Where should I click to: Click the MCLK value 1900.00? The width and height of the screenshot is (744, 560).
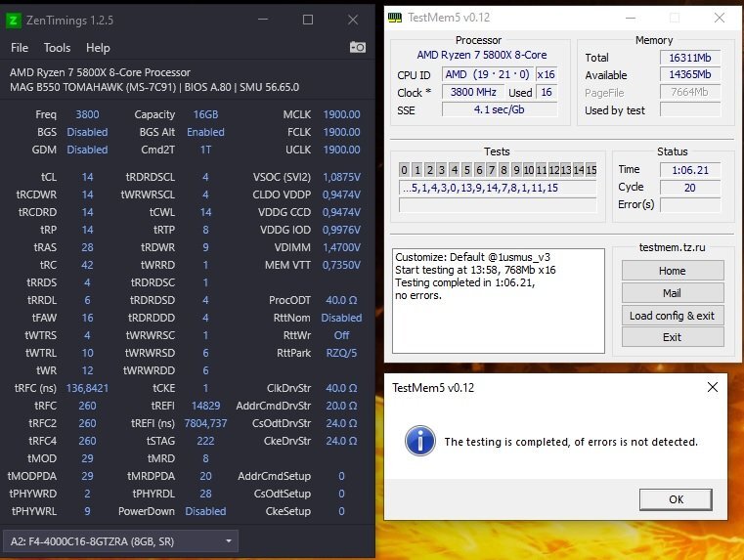[x=341, y=114]
